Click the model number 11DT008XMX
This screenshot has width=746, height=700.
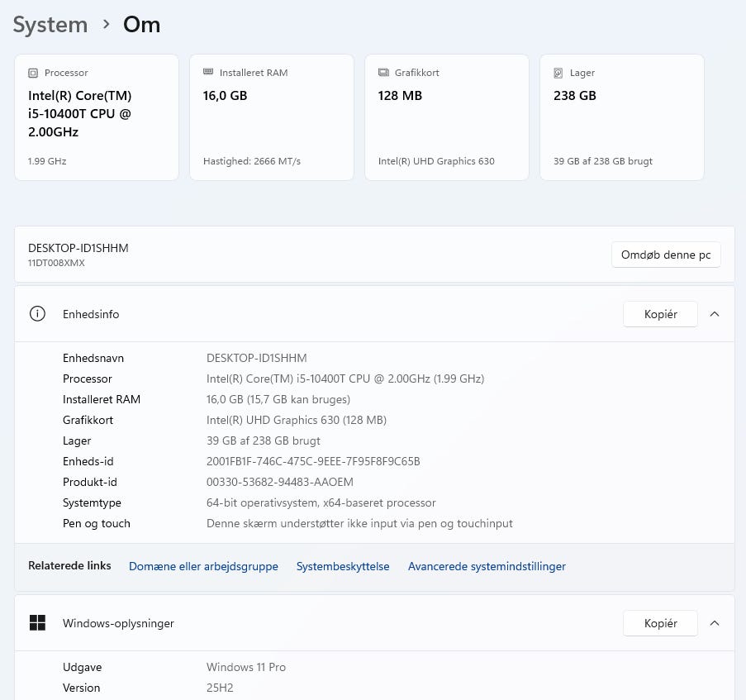(56, 263)
